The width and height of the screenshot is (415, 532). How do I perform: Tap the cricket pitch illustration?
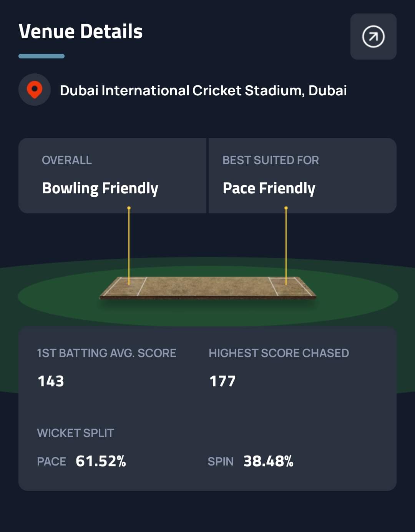[x=207, y=288]
